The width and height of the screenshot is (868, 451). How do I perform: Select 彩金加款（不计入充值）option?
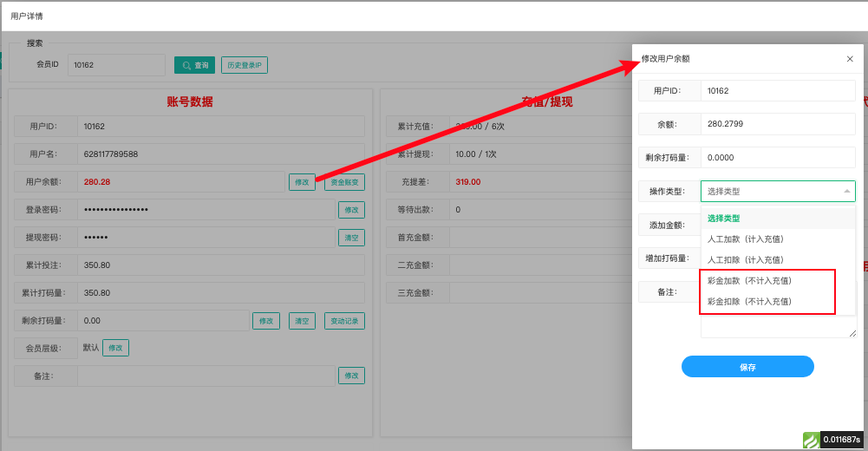[778, 280]
